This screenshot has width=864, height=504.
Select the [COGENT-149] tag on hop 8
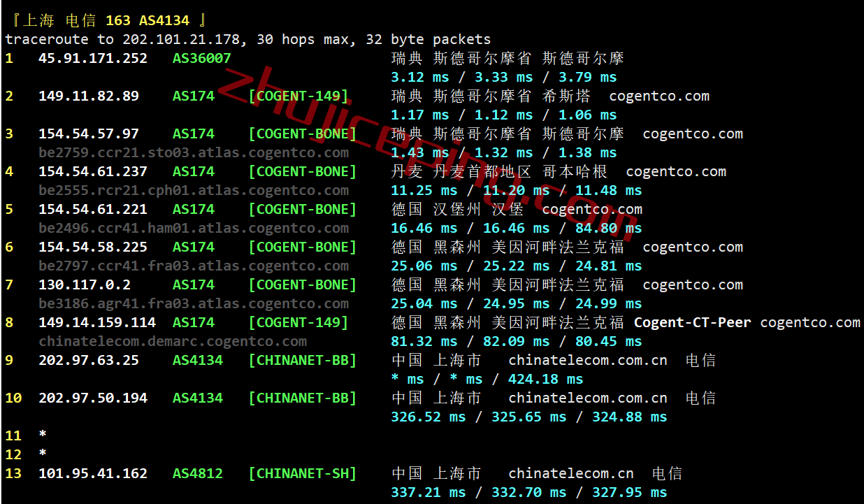tap(298, 322)
